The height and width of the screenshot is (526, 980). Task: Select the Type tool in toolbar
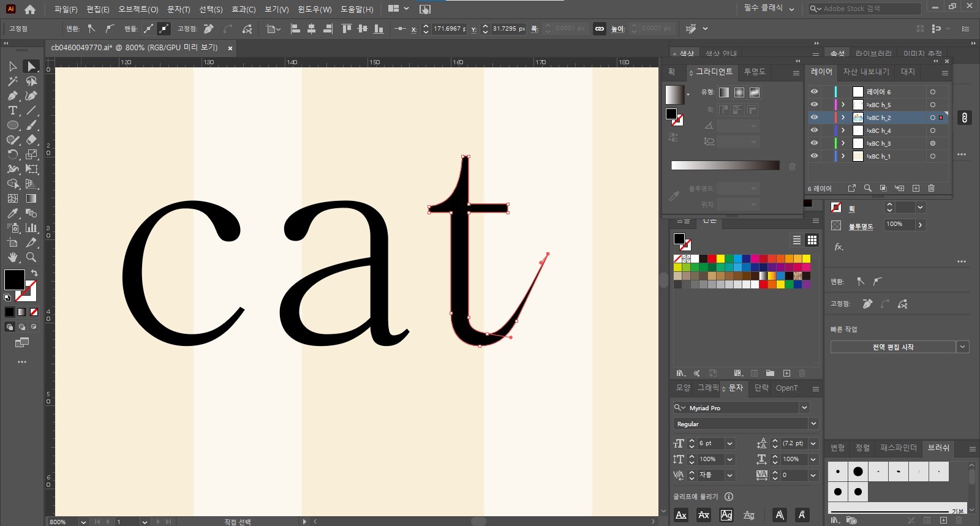(x=12, y=110)
